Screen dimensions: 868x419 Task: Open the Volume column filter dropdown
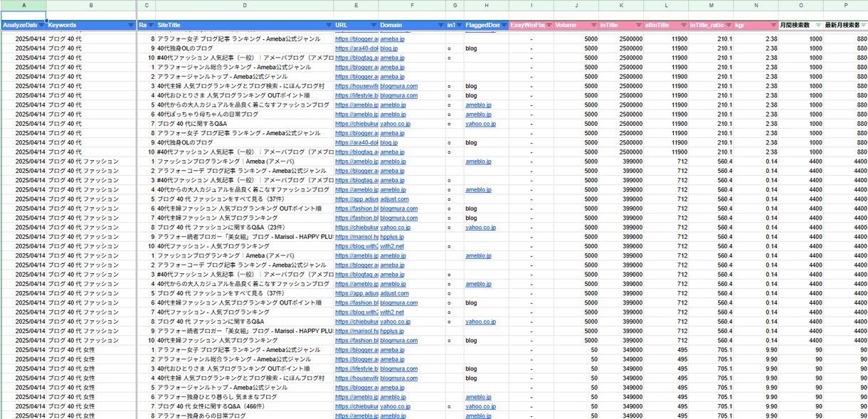tap(593, 25)
